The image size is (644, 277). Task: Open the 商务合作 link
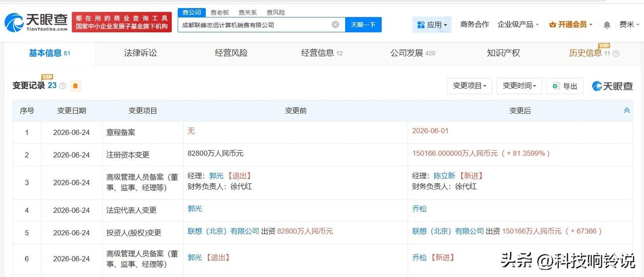tap(474, 24)
